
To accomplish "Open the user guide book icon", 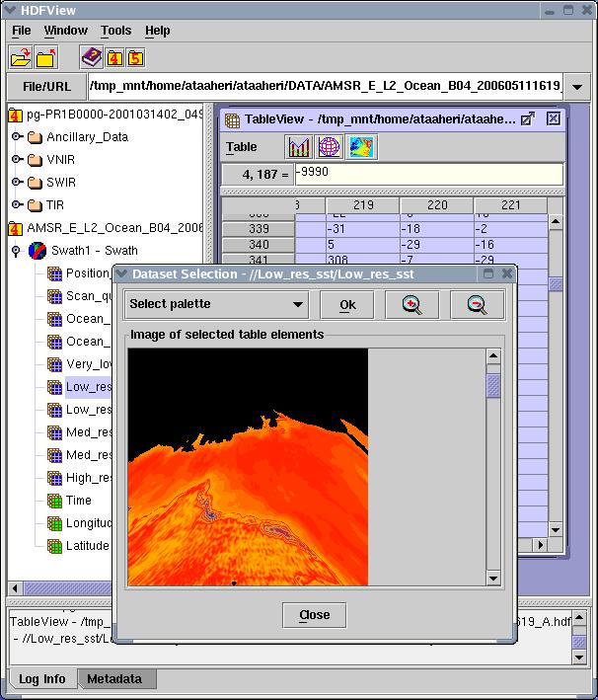I will coord(91,57).
